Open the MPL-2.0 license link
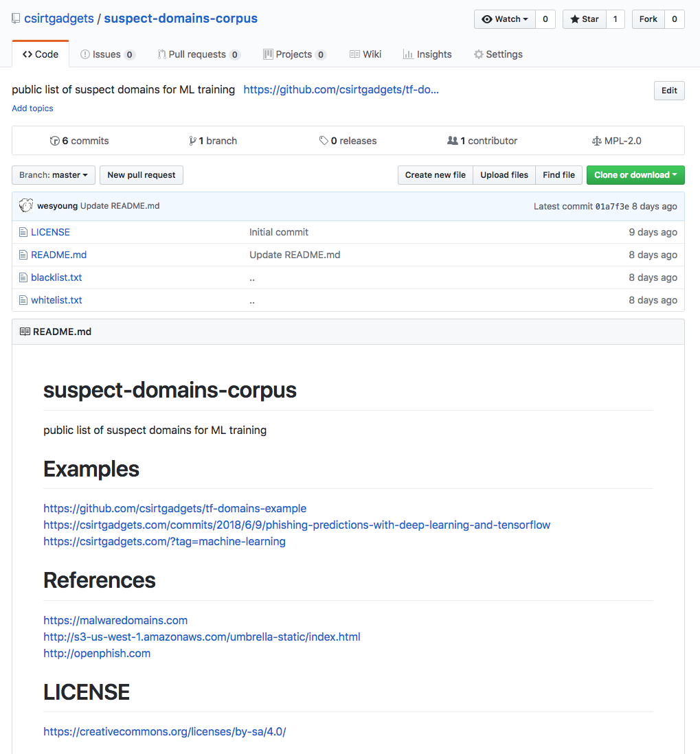The height and width of the screenshot is (754, 700). (617, 141)
